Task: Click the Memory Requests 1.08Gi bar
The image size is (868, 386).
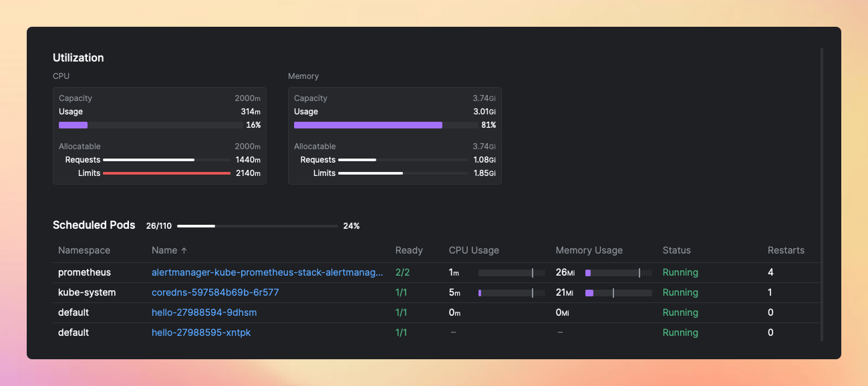Action: [x=402, y=160]
